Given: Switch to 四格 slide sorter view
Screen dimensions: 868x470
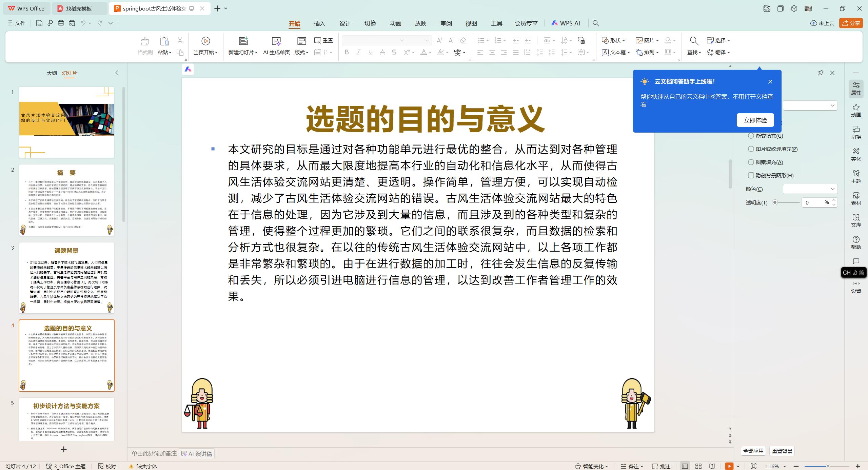Looking at the screenshot, I should pos(698,466).
